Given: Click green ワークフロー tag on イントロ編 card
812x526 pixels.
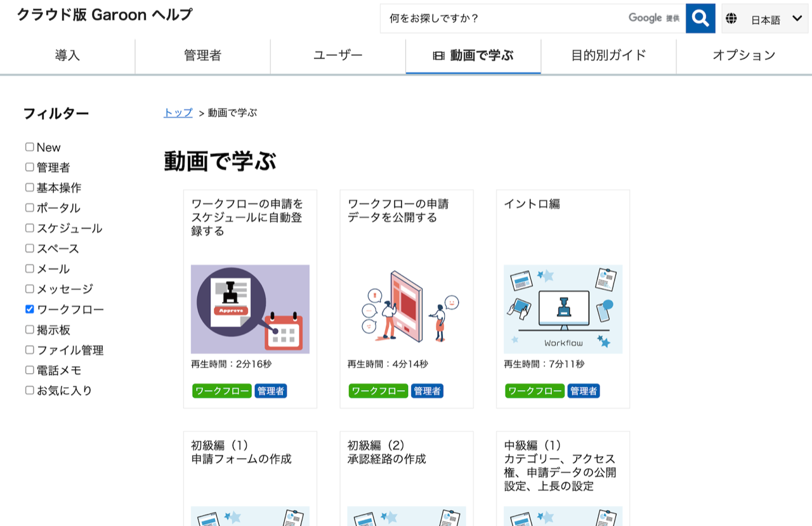Looking at the screenshot, I should tap(535, 391).
